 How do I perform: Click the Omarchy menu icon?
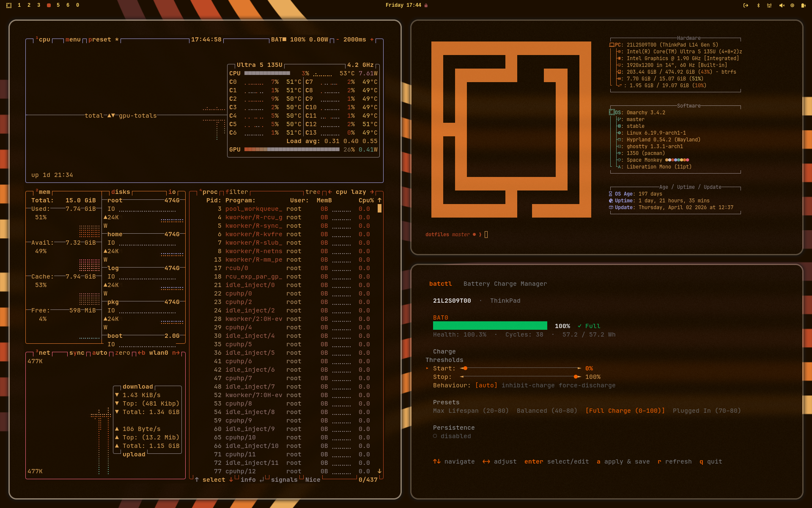tap(9, 6)
